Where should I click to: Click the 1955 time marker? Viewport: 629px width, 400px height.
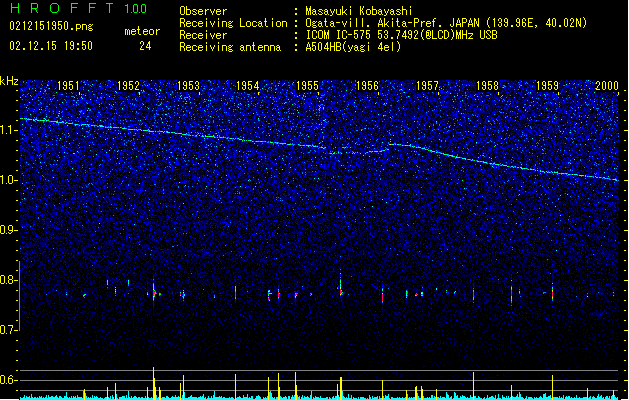308,86
